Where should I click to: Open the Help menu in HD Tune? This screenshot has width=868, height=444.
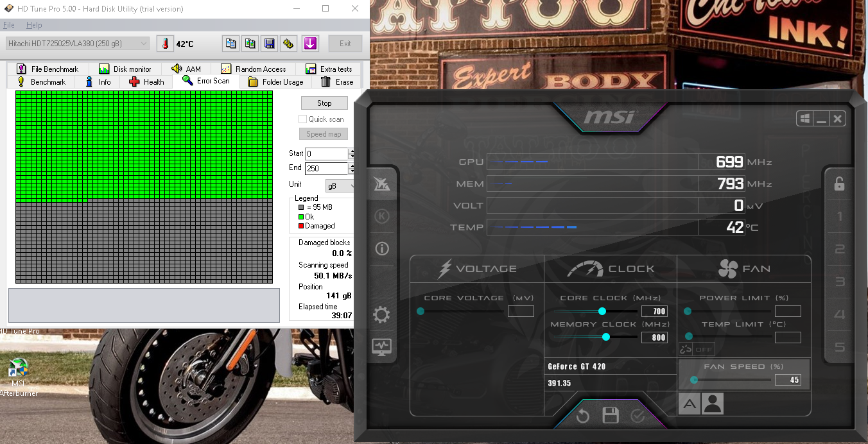(x=34, y=25)
